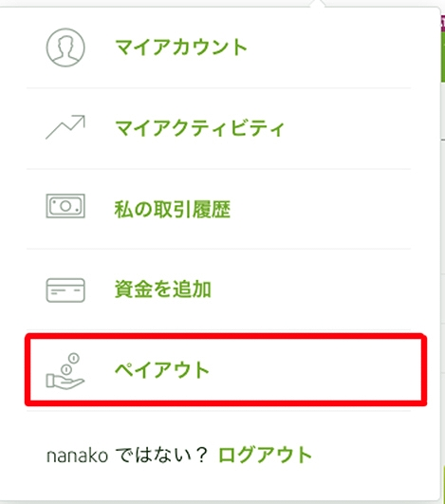Open 私の取引履歴 transaction history
This screenshot has height=504, width=445.
click(x=173, y=209)
